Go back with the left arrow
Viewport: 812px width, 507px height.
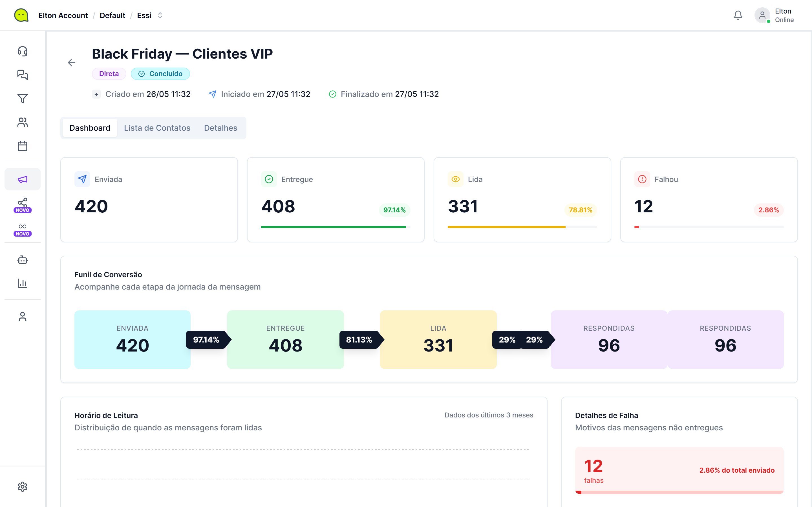coord(71,63)
